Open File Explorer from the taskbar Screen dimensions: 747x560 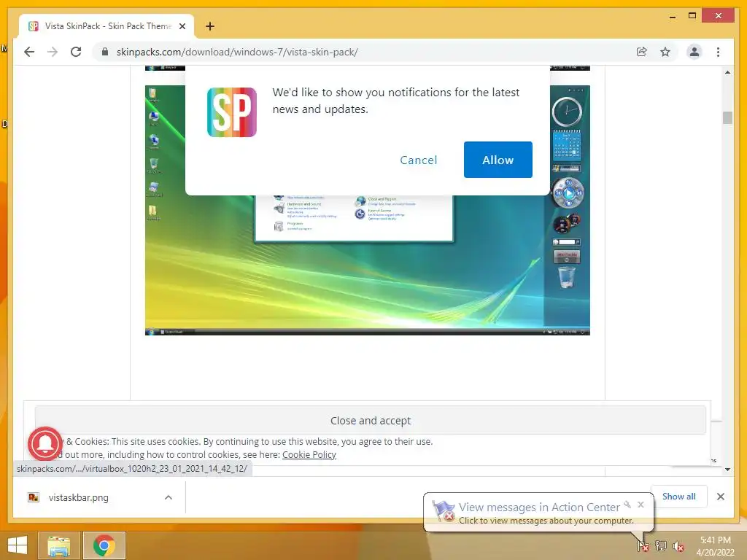pos(59,545)
